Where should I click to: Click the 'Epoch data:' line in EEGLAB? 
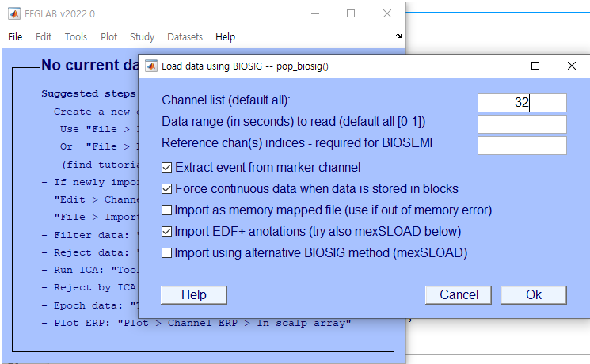click(x=90, y=305)
